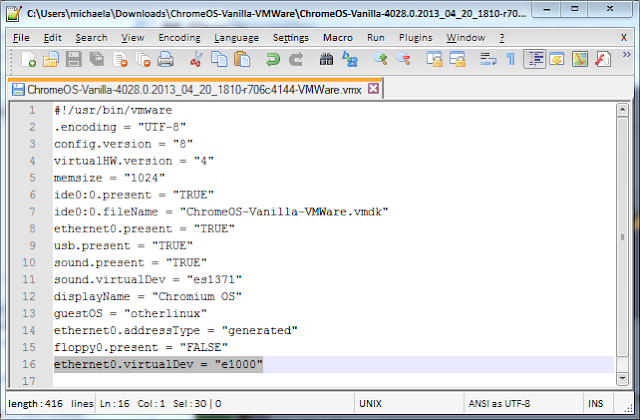The width and height of the screenshot is (640, 420).
Task: Click the sound.virtualDev = "es1371" line
Action: tap(148, 280)
